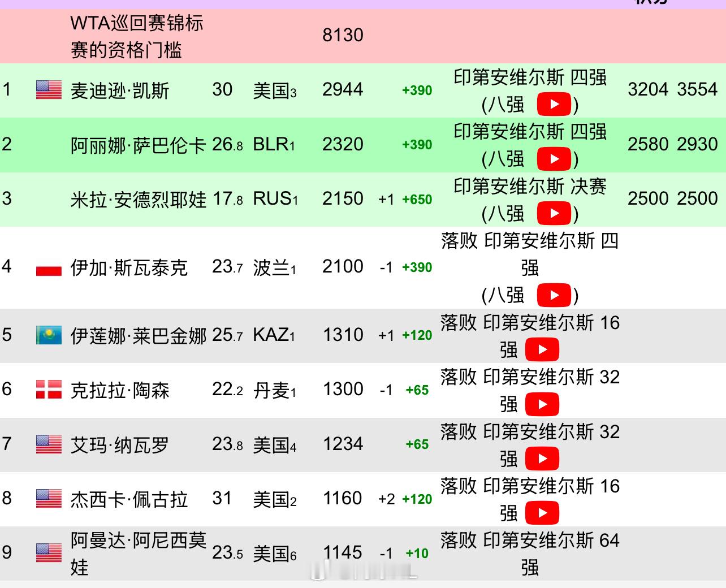This screenshot has height=588, width=726.
Task: Select country label KAZ
Action: coord(271,335)
